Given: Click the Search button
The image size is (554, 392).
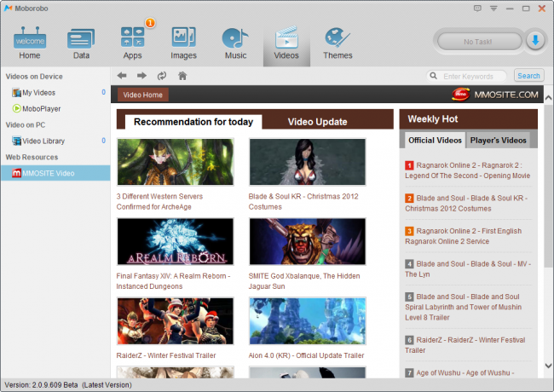Looking at the screenshot, I should tap(528, 76).
